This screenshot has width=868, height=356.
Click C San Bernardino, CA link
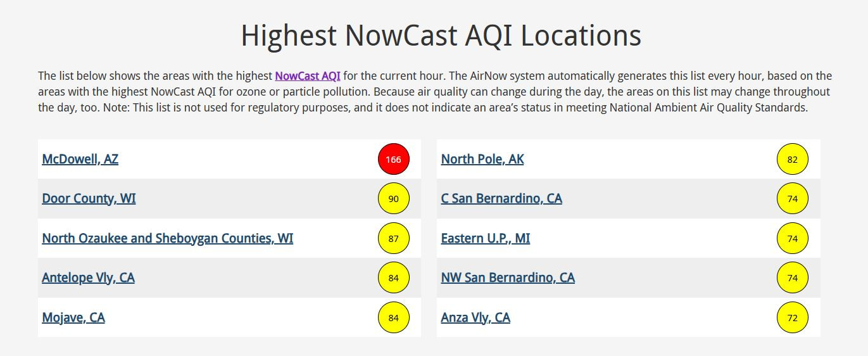click(501, 198)
